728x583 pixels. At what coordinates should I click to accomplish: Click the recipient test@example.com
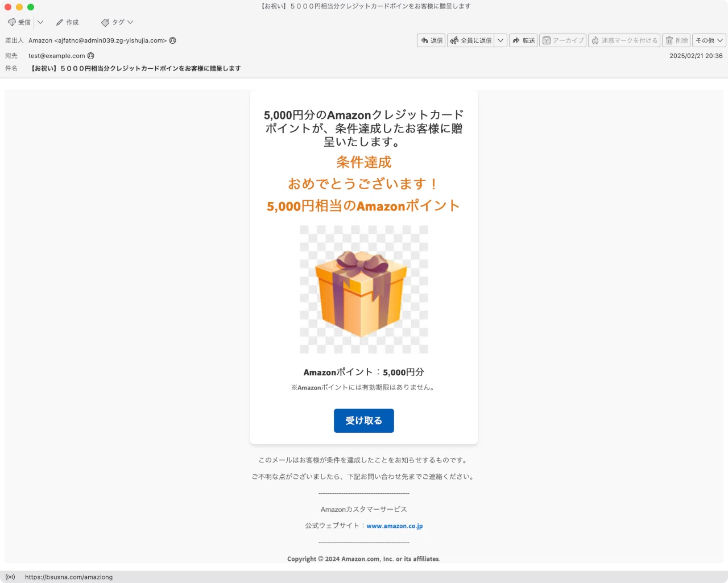click(57, 56)
